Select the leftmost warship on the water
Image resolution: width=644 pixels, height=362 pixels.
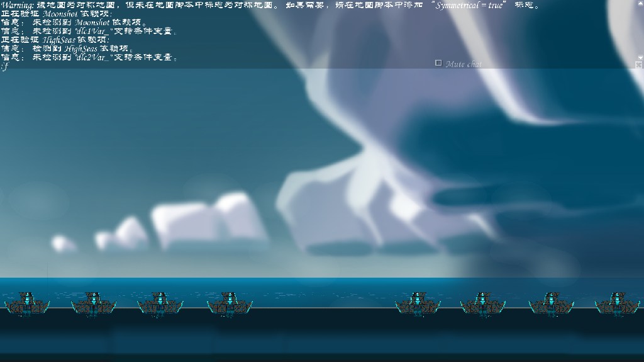click(27, 305)
